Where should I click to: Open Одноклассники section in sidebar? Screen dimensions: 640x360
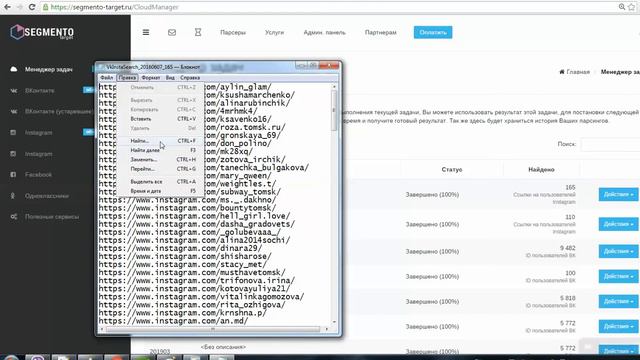(x=47, y=196)
